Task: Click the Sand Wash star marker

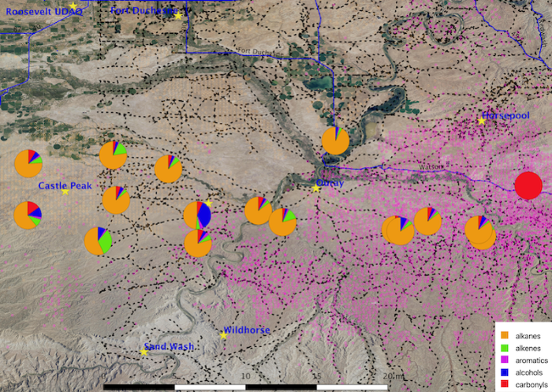Action: (143, 352)
